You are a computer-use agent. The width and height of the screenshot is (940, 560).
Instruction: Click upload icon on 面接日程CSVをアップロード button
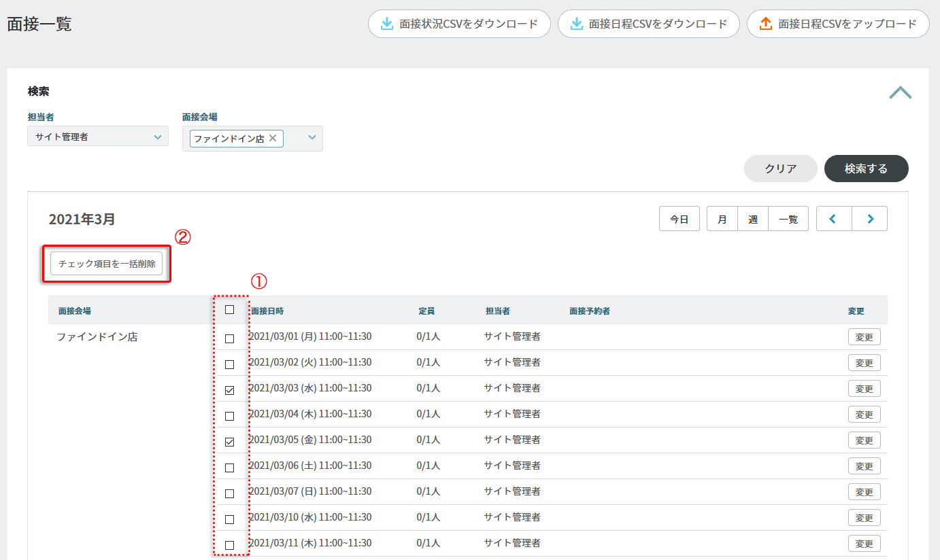click(765, 24)
